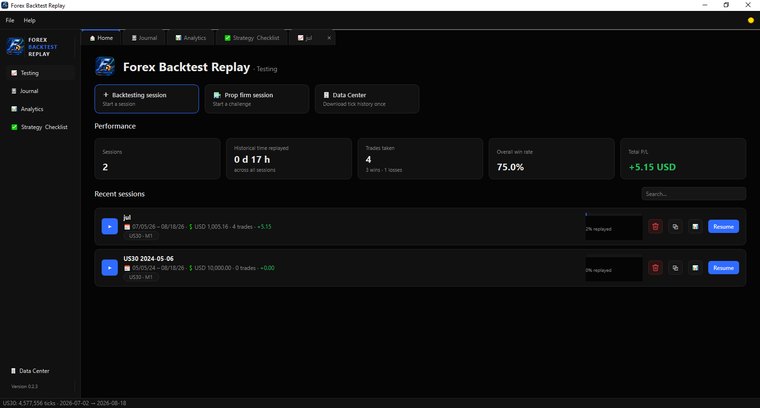Open the Data Center card
Image resolution: width=760 pixels, height=408 pixels.
367,99
